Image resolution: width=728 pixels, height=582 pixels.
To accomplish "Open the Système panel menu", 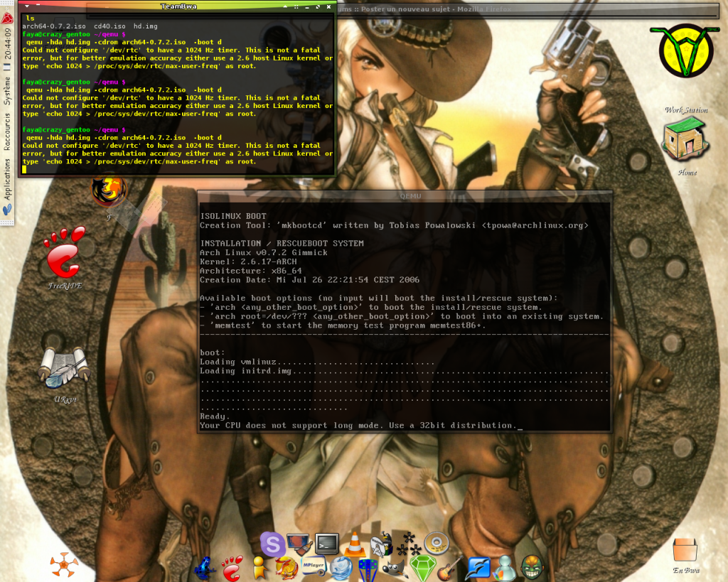I will tap(7, 90).
